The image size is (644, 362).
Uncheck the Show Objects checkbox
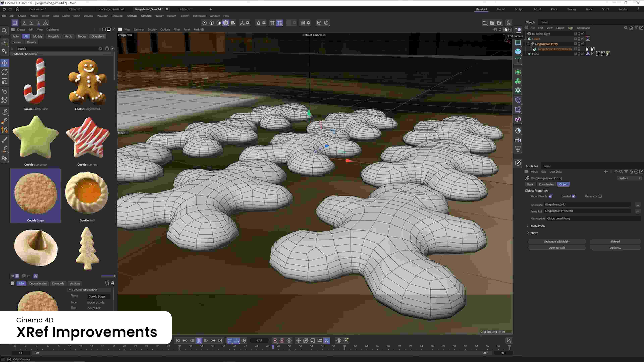(550, 196)
